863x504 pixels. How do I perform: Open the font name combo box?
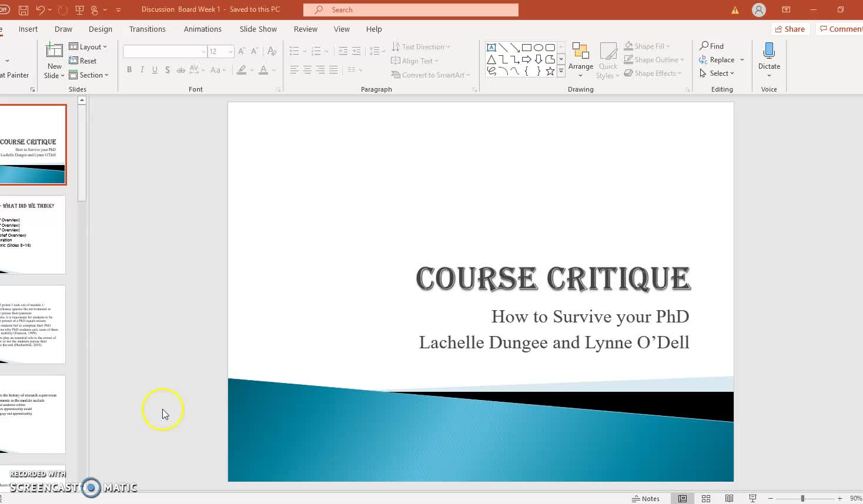tap(165, 52)
